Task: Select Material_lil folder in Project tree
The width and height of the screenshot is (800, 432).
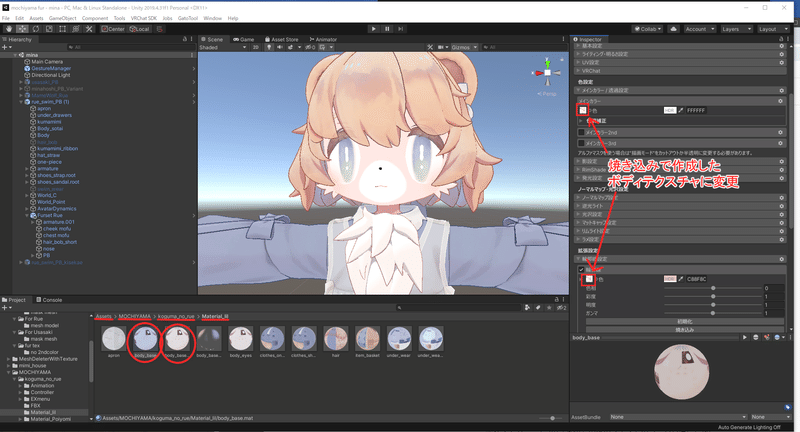Action: point(43,412)
